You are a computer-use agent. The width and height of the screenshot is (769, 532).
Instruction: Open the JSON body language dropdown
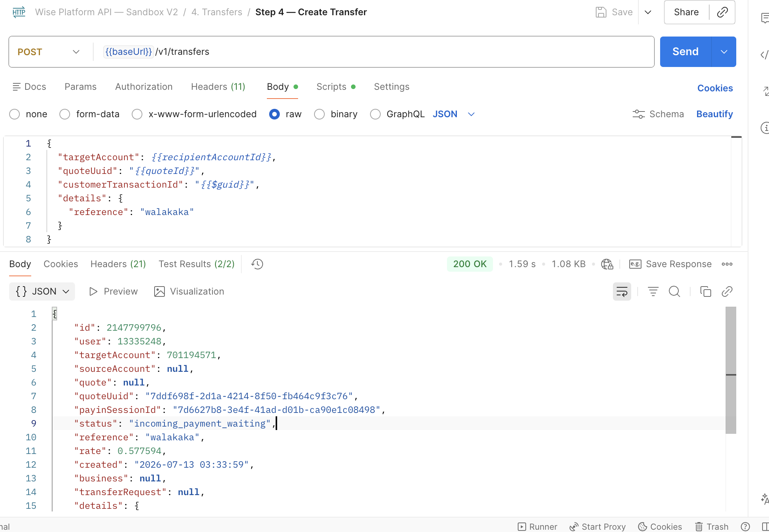pos(454,114)
